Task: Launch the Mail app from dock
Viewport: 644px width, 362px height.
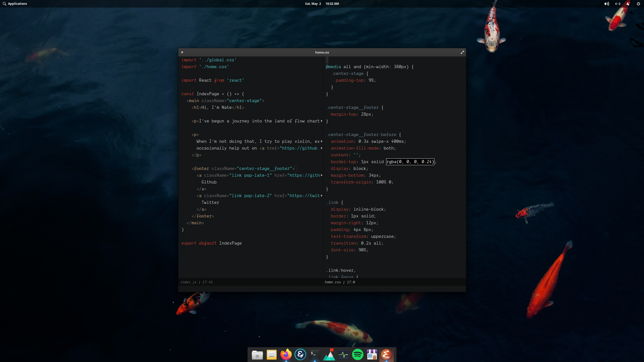Action: (271, 355)
